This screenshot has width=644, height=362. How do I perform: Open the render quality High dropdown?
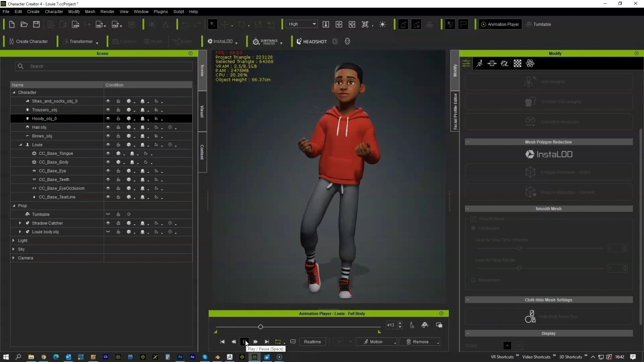(302, 24)
